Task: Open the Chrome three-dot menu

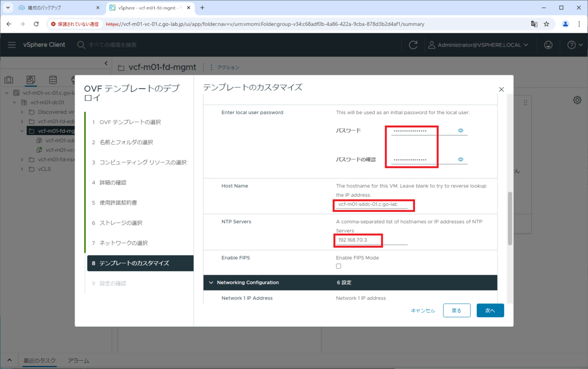Action: [579, 24]
